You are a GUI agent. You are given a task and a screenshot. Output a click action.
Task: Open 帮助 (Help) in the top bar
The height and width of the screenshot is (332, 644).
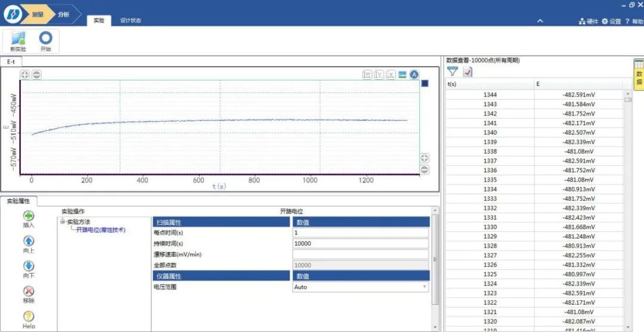634,21
